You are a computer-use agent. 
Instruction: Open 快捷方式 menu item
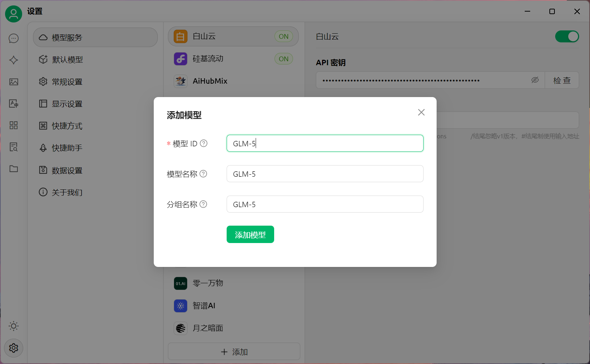[x=95, y=126]
